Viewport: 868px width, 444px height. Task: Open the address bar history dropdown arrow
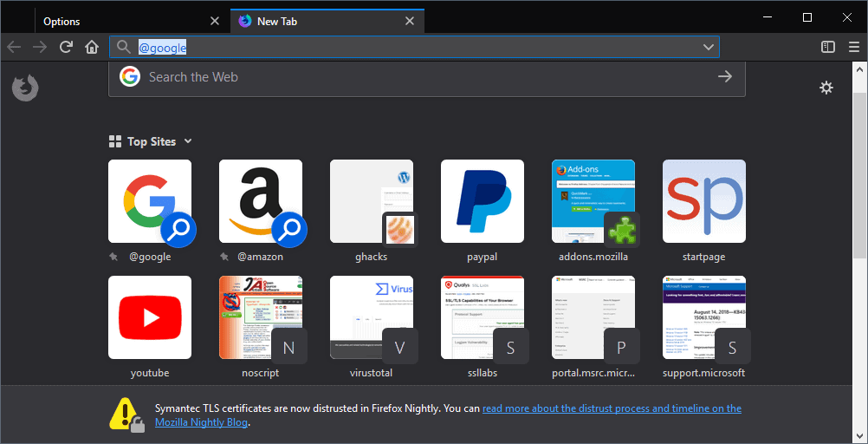(x=708, y=47)
